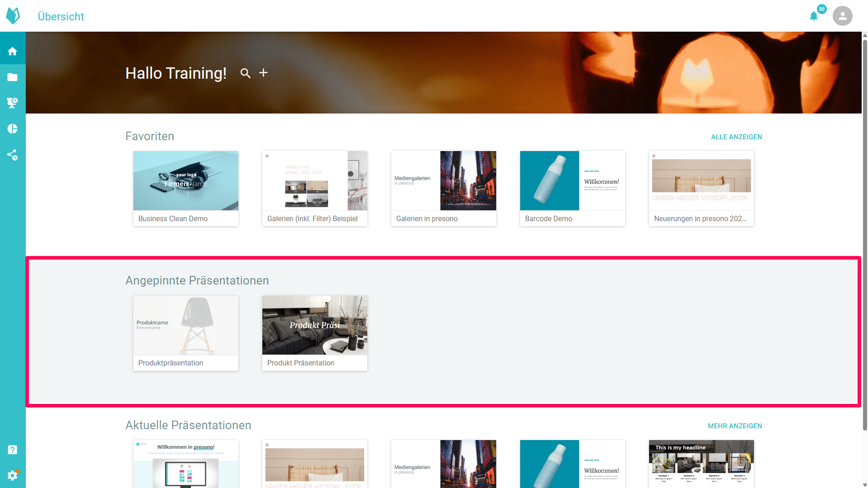Open the Barcode Demo favorite
This screenshot has width=868, height=488.
point(572,188)
